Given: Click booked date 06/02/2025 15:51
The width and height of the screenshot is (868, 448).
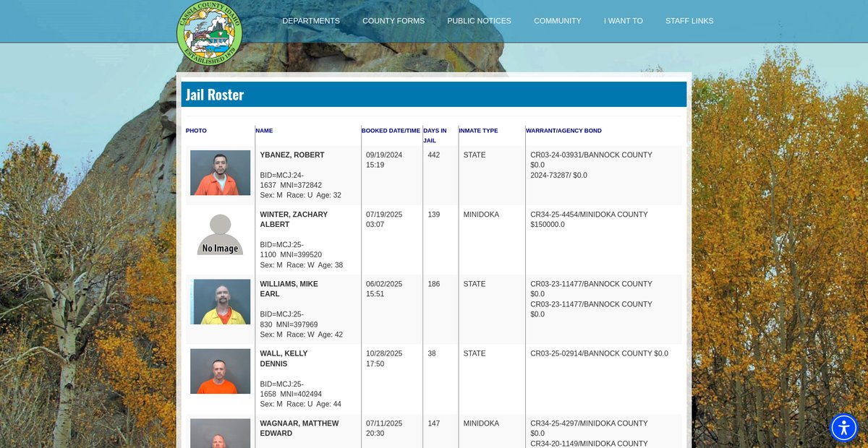Looking at the screenshot, I should pos(384,289).
